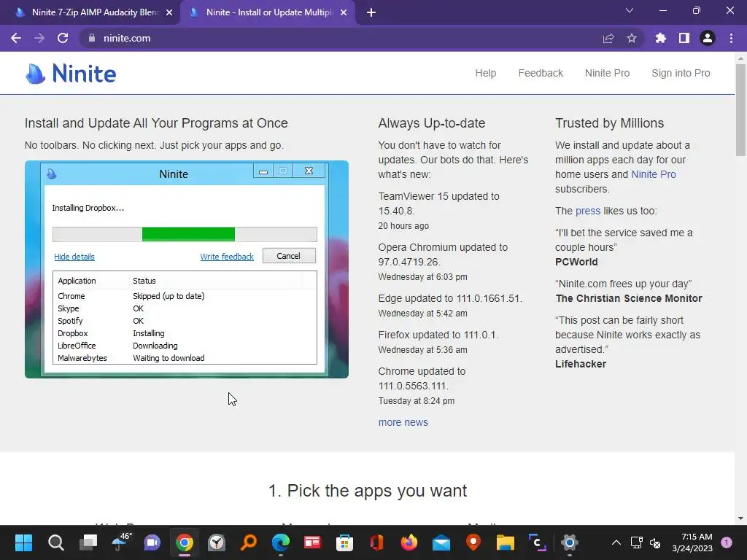Open the clock app on taskbar
Screen dimensions: 747x560
click(x=217, y=542)
